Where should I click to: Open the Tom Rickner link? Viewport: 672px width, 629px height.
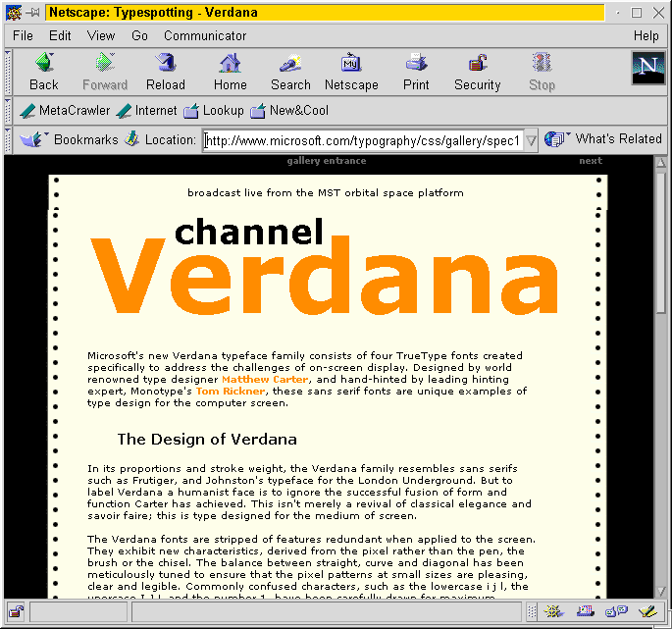tap(231, 391)
